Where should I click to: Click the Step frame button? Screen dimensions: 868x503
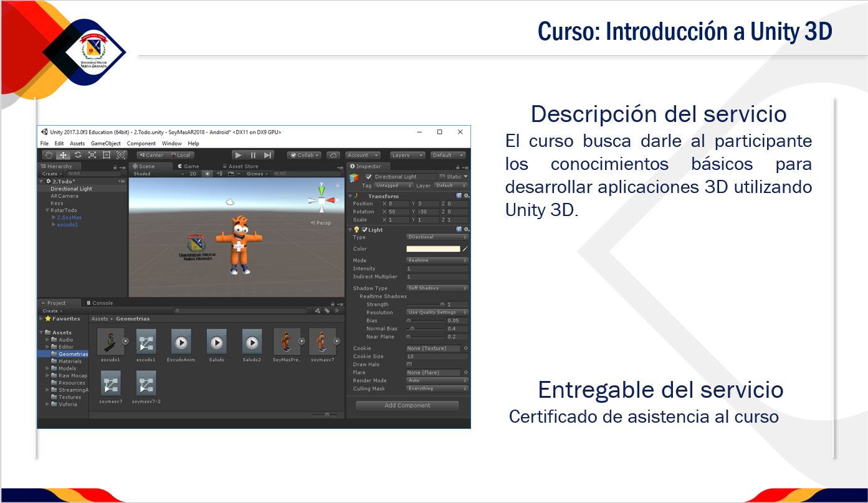[x=267, y=155]
